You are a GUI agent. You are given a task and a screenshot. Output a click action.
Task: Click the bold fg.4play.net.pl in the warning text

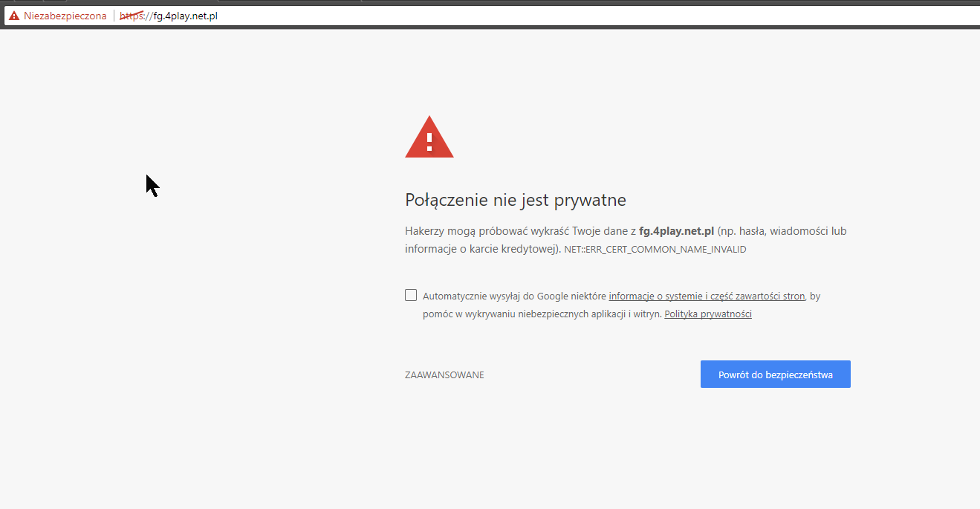676,231
